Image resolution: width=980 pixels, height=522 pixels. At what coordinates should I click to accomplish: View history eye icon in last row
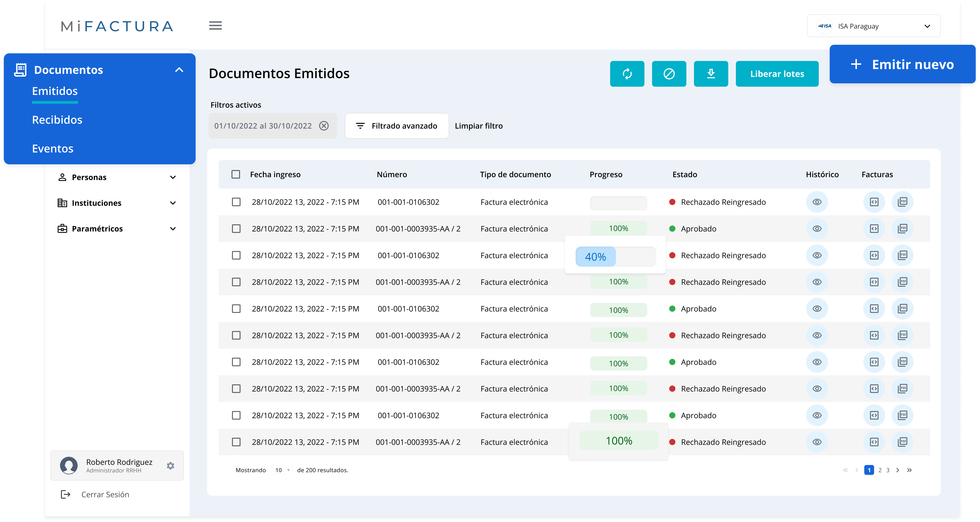click(817, 442)
